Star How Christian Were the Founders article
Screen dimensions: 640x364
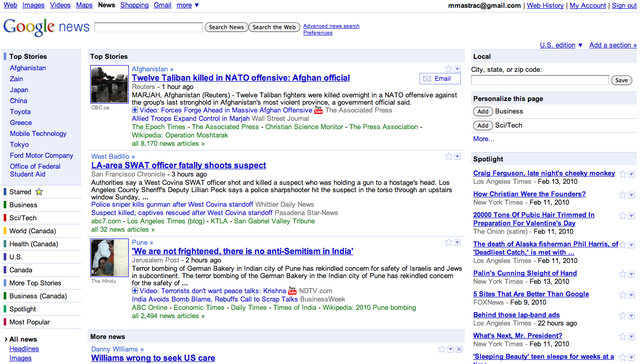click(x=622, y=195)
